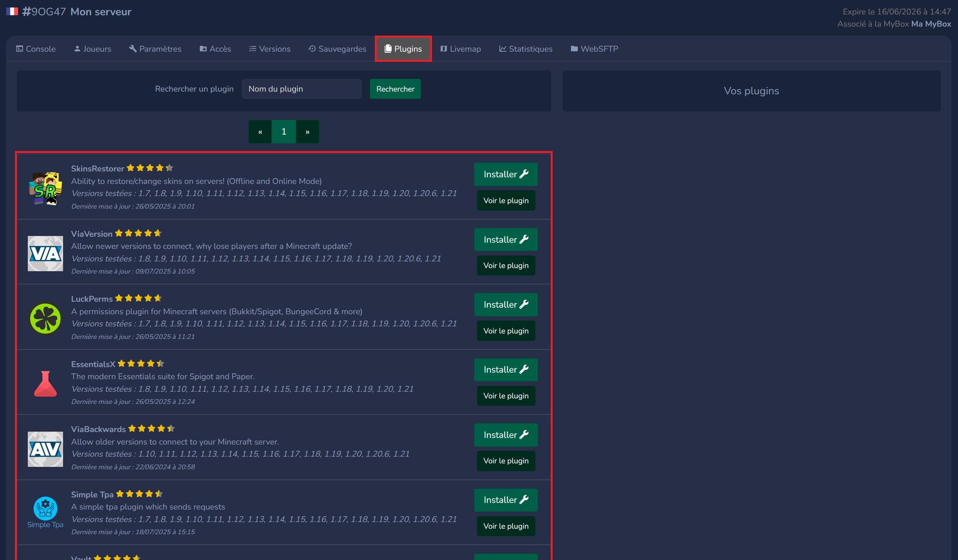This screenshot has width=958, height=560.
Task: Click the SkinsRestorer plugin logo
Action: coord(45,188)
